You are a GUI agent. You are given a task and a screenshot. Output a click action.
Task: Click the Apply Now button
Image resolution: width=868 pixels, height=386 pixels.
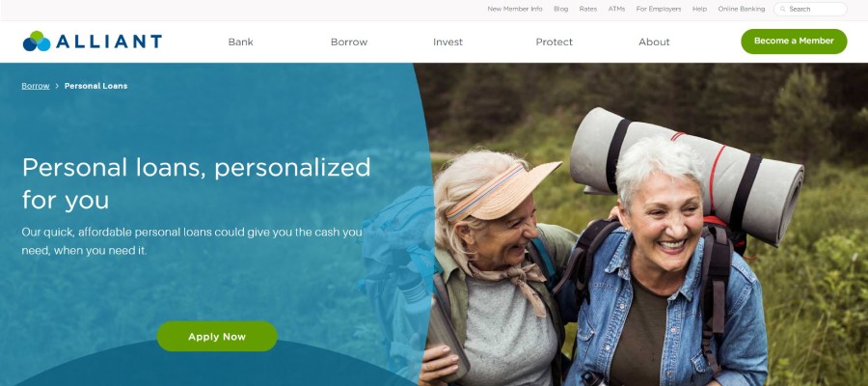tap(217, 336)
